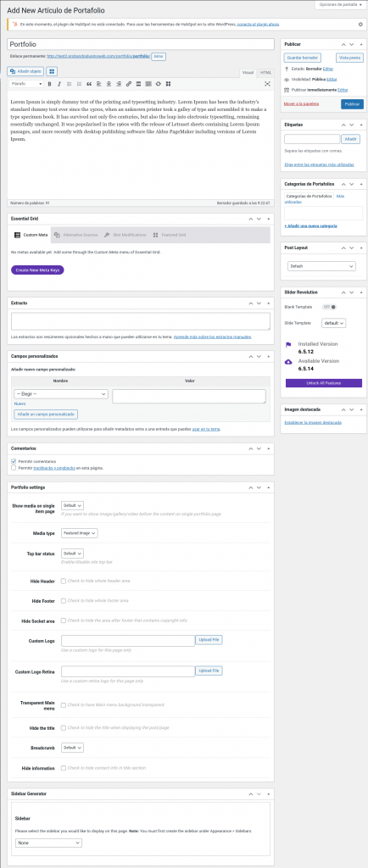Insert a bulleted list

(x=69, y=84)
